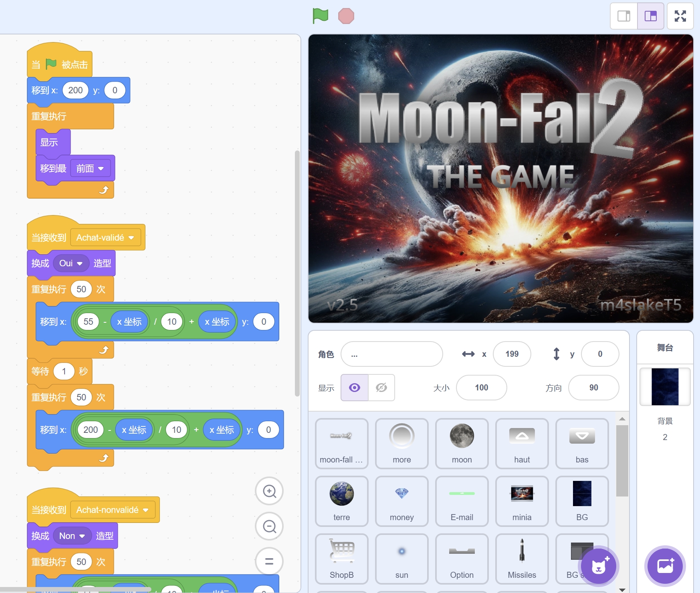The image size is (700, 593).
Task: Select the moon sprite in the list
Action: pos(462,443)
